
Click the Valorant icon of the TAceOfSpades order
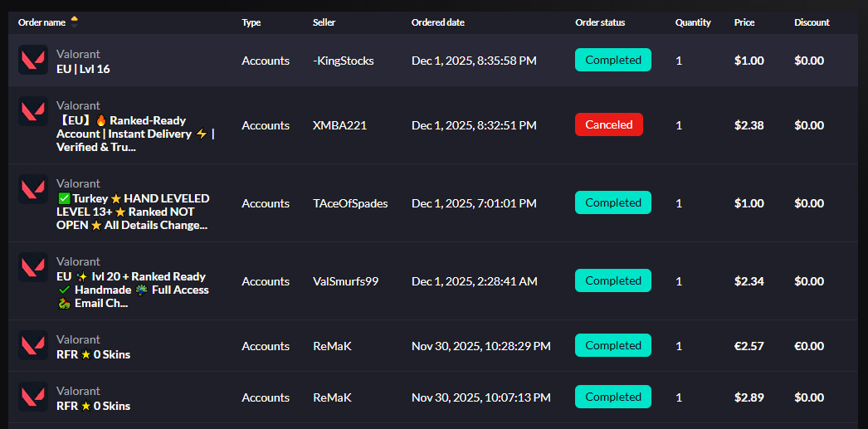32,189
